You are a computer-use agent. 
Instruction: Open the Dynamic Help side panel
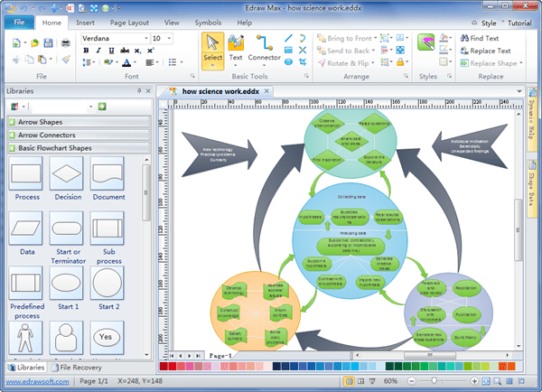tap(532, 119)
